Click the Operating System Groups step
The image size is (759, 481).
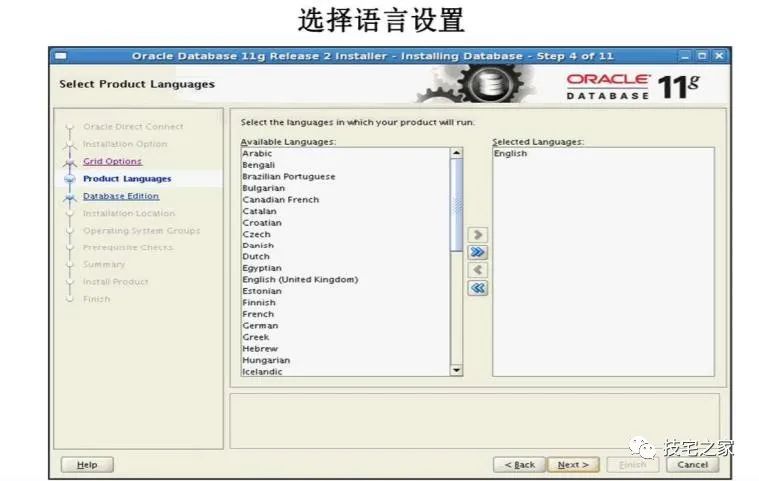[141, 231]
